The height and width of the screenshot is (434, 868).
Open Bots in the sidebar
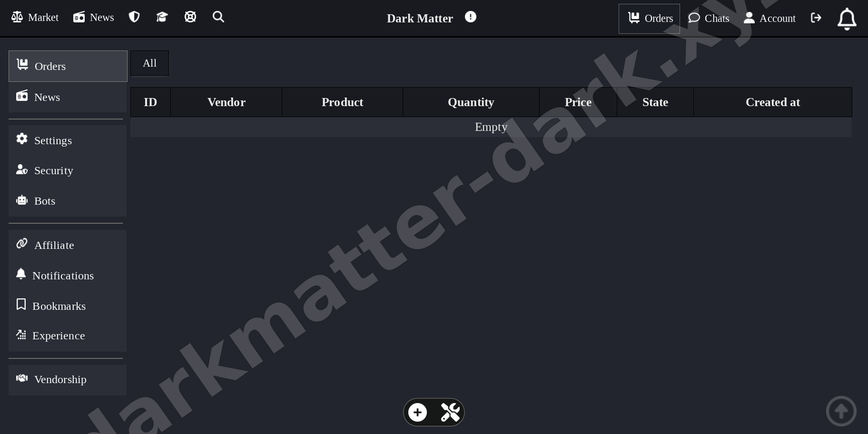(x=68, y=201)
